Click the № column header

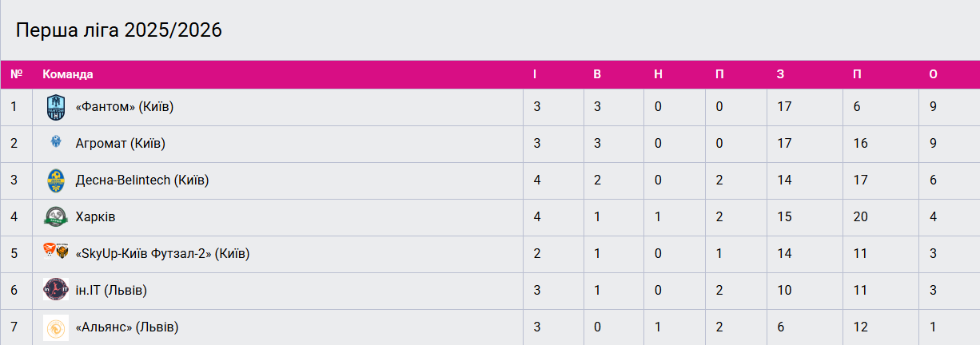point(16,74)
